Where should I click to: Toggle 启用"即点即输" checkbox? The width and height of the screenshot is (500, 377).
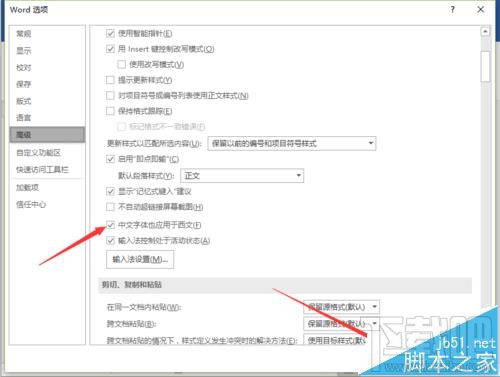[x=110, y=159]
